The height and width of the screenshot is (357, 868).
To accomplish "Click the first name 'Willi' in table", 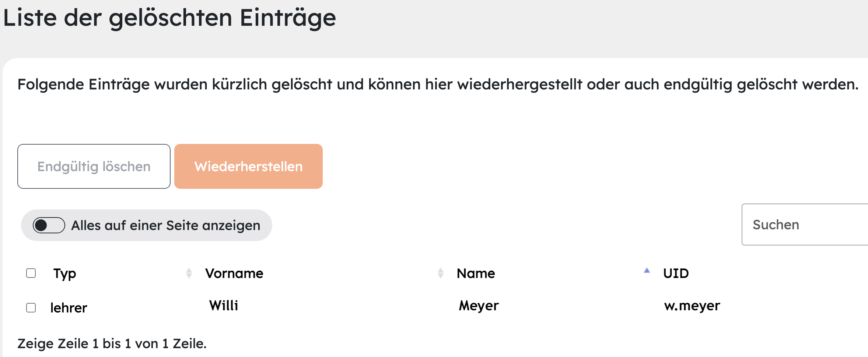I will [224, 305].
